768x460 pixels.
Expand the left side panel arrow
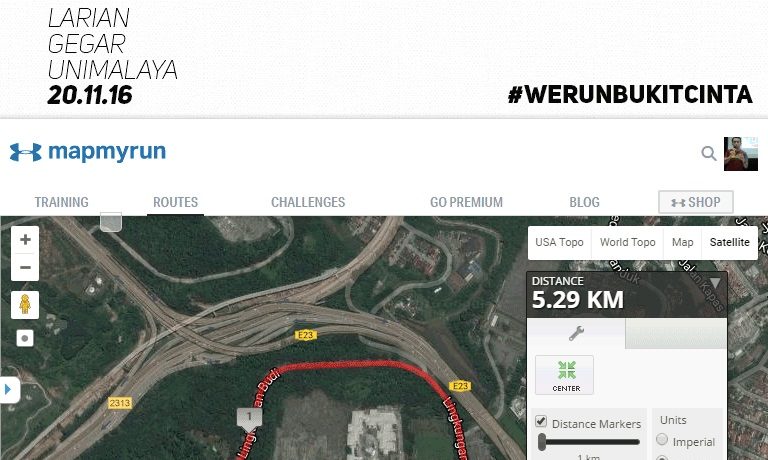pos(9,390)
